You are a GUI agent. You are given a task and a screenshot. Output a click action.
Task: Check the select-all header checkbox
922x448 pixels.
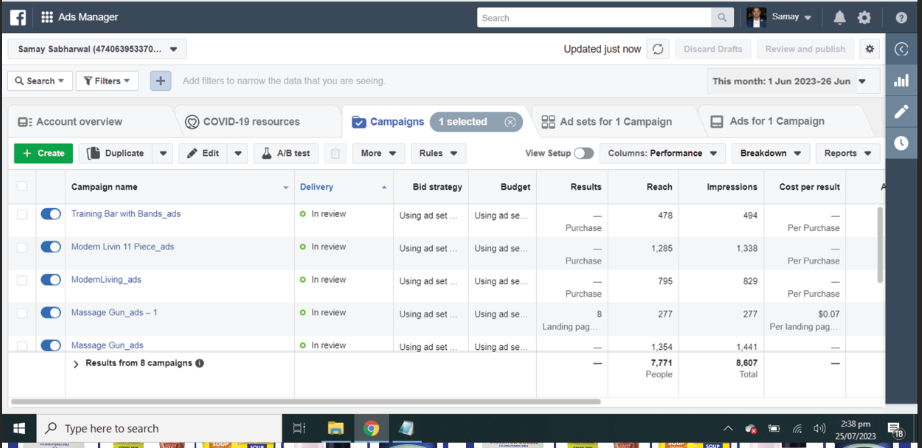pos(22,186)
